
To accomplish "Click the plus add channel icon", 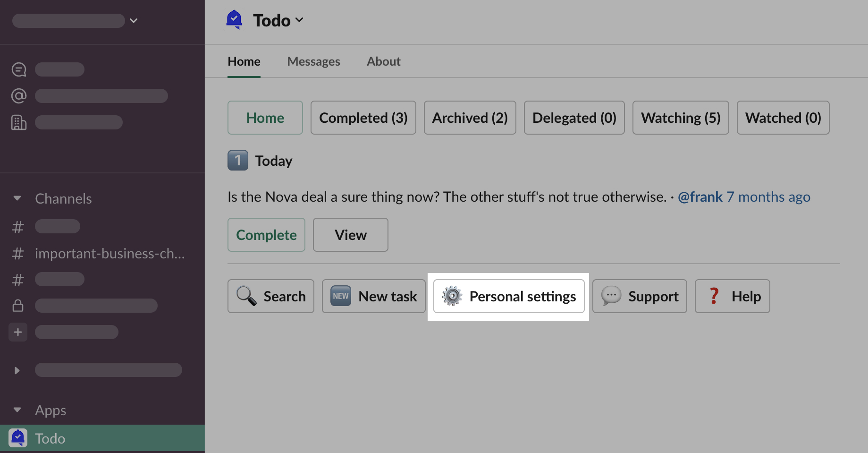I will pyautogui.click(x=18, y=332).
